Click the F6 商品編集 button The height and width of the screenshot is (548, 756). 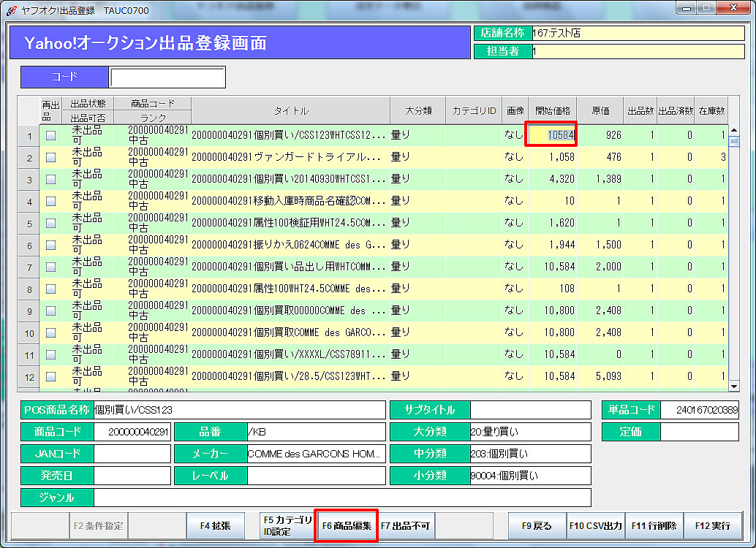pos(346,525)
